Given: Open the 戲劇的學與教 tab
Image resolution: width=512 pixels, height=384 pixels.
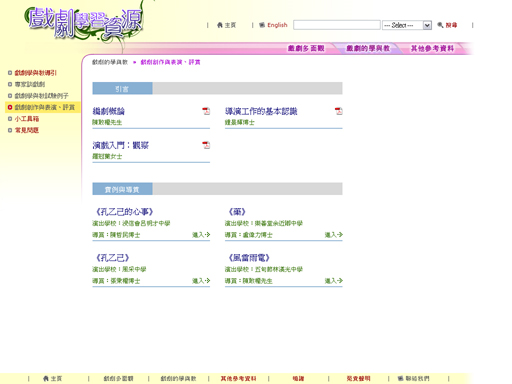Looking at the screenshot, I should [368, 48].
